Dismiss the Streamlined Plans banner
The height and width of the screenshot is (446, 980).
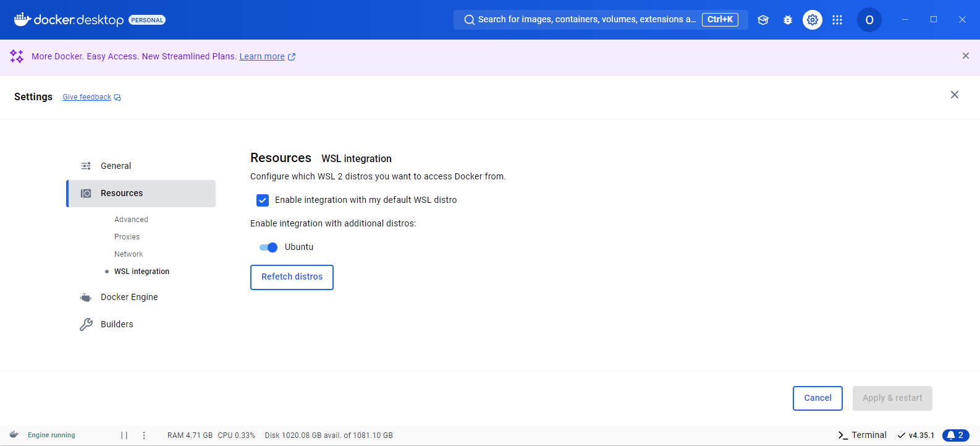click(x=966, y=56)
